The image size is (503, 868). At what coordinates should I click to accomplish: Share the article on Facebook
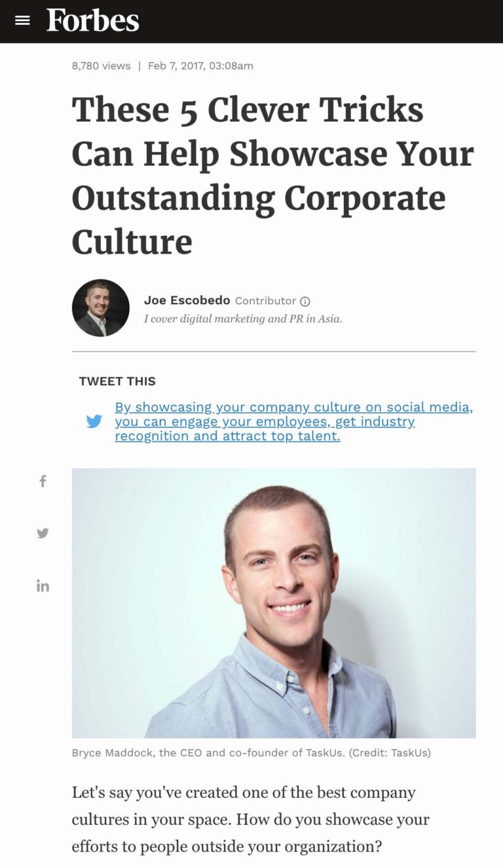coord(43,481)
